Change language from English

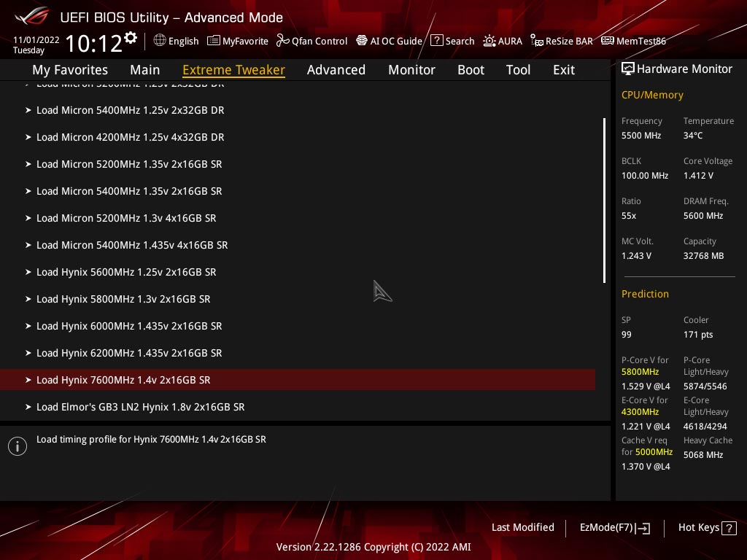[x=176, y=41]
